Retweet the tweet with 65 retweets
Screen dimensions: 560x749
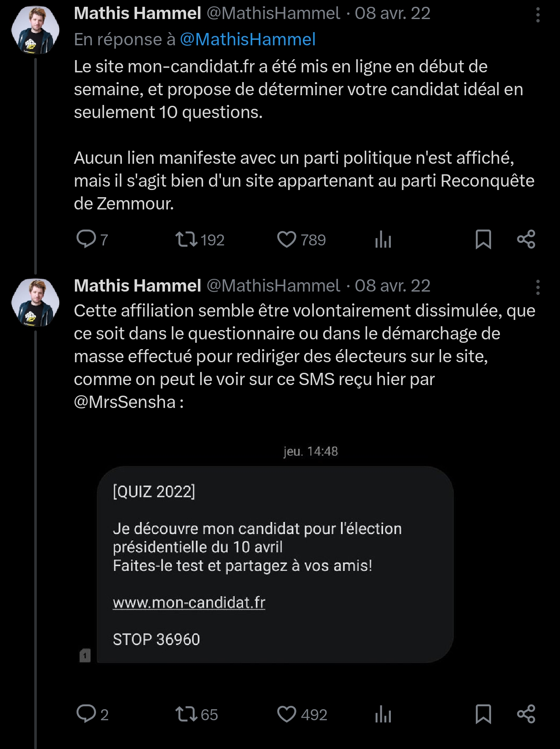187,714
